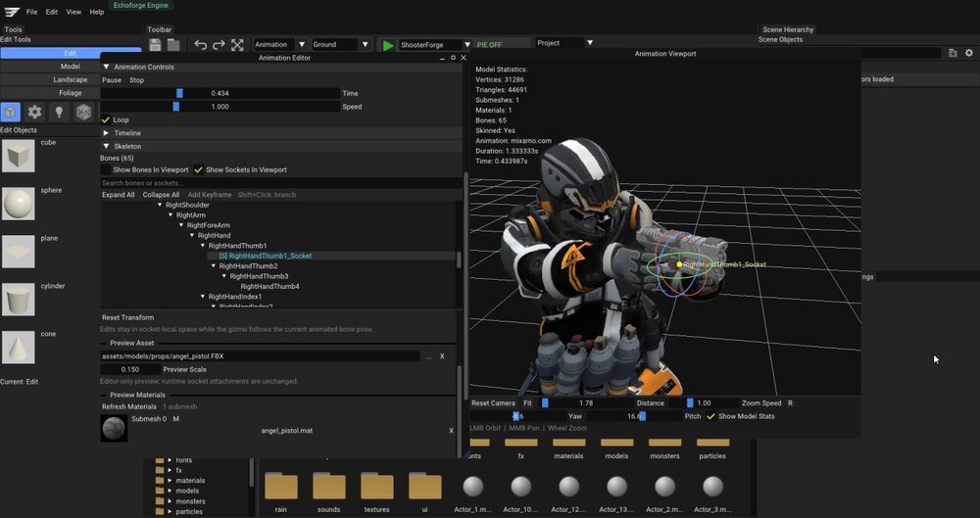Select the cube primitives icon under Edit Tools
This screenshot has width=980, height=518.
11,112
